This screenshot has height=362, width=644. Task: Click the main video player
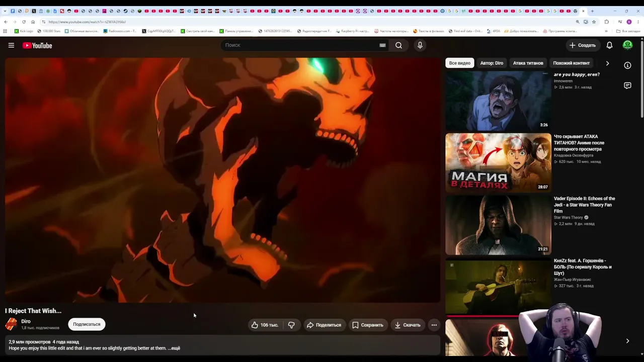pyautogui.click(x=222, y=180)
